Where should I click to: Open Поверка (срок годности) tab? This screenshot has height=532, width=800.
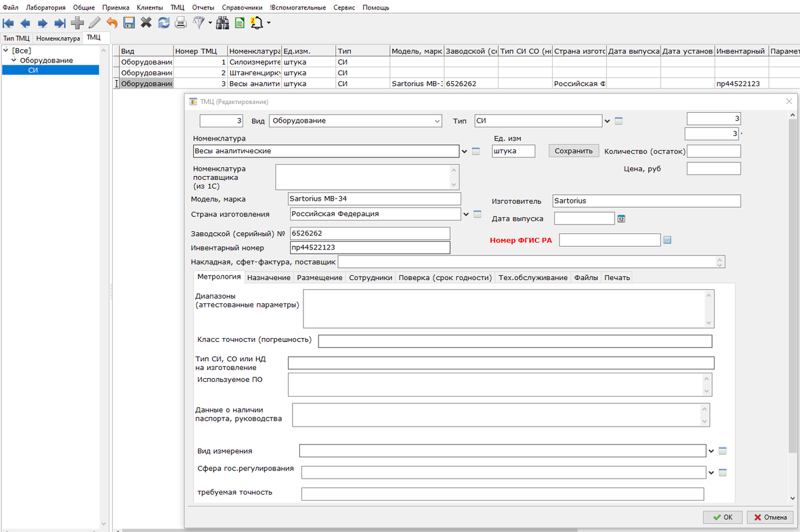[445, 277]
